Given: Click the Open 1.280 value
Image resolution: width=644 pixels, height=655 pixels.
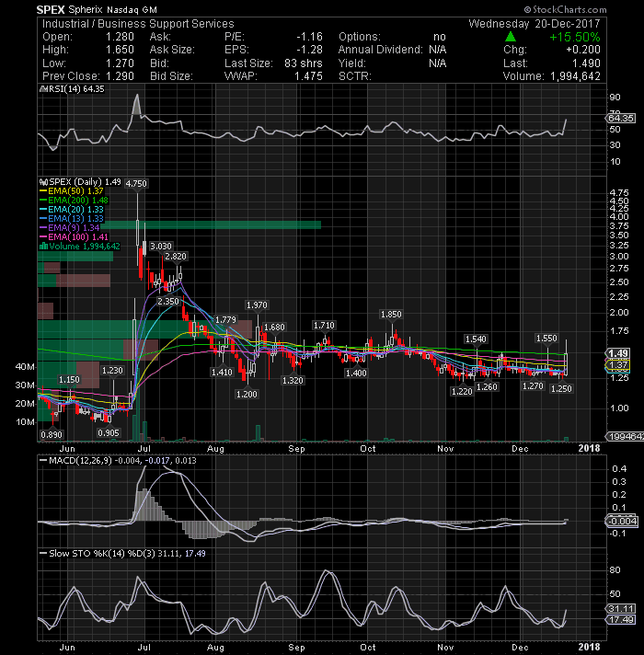Looking at the screenshot, I should tap(120, 37).
